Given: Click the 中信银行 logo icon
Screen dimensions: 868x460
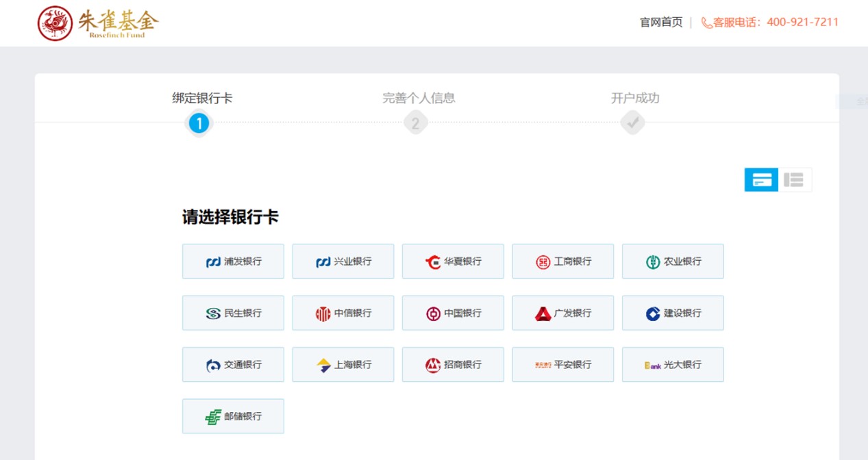Looking at the screenshot, I should [323, 314].
